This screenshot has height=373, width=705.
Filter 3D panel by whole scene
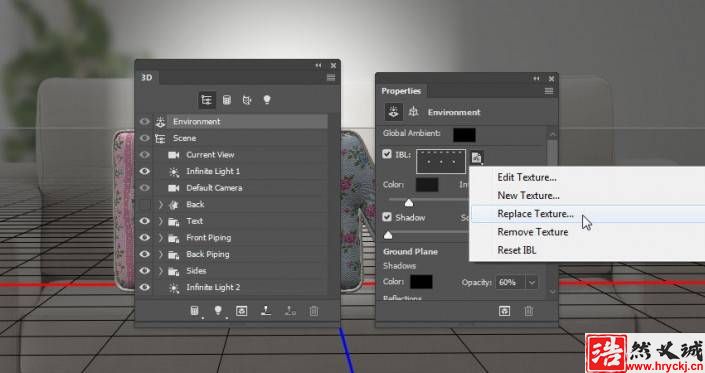(207, 100)
